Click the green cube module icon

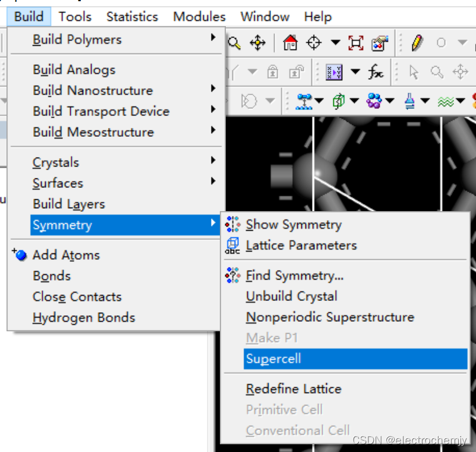(339, 102)
